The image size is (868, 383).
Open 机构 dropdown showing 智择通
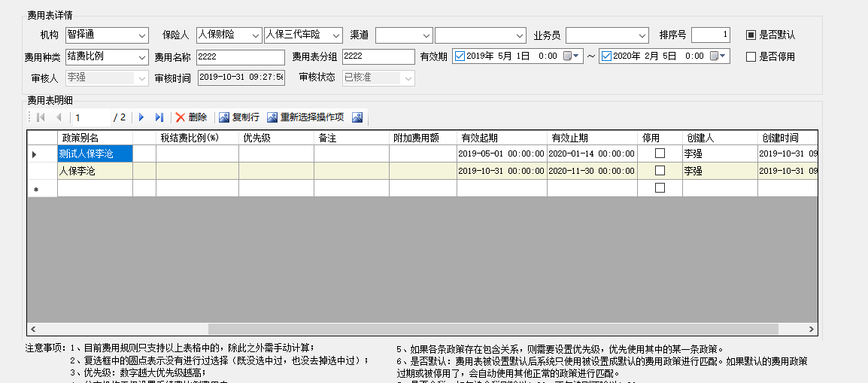pos(141,35)
